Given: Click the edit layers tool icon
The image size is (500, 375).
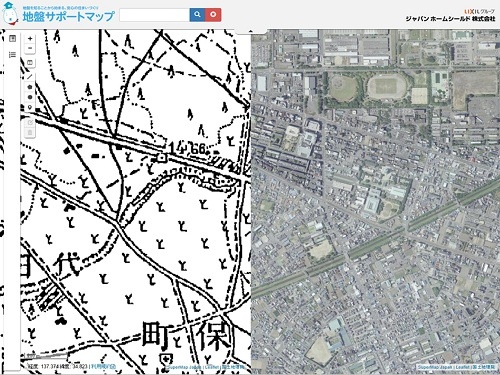Looking at the screenshot, I should click(x=30, y=123).
